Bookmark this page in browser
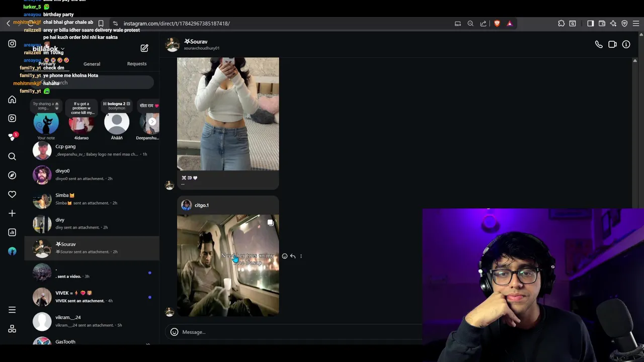The height and width of the screenshot is (362, 644). pos(101,24)
